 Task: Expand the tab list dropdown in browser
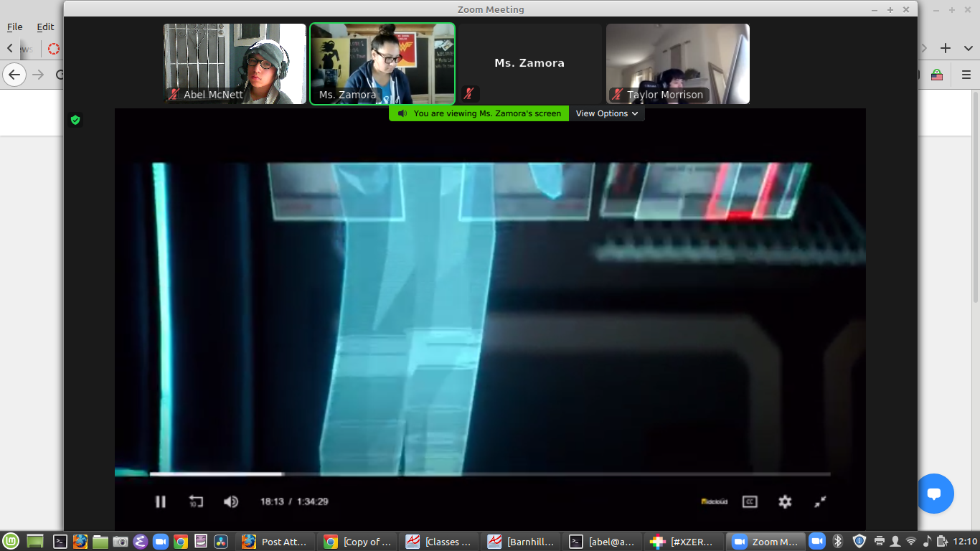[967, 48]
